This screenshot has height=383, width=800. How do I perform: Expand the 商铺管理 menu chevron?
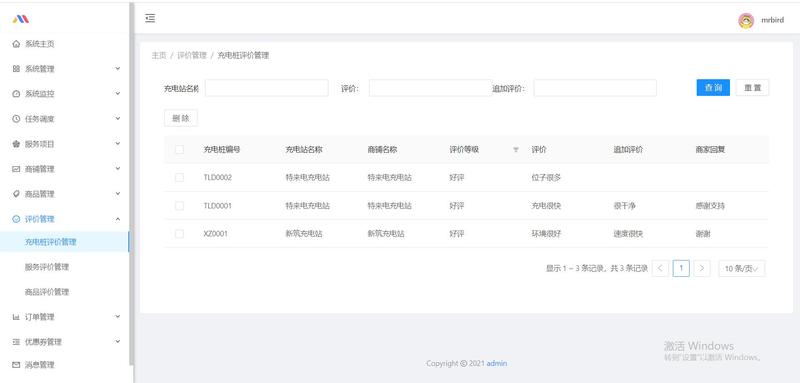[x=118, y=168]
